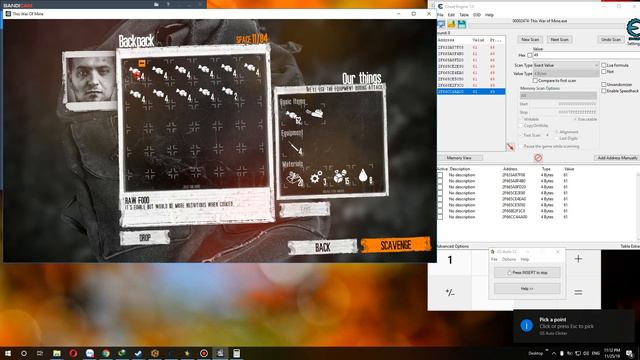The image size is (640, 360).
Task: Click the taskbar clock
Action: point(611,353)
